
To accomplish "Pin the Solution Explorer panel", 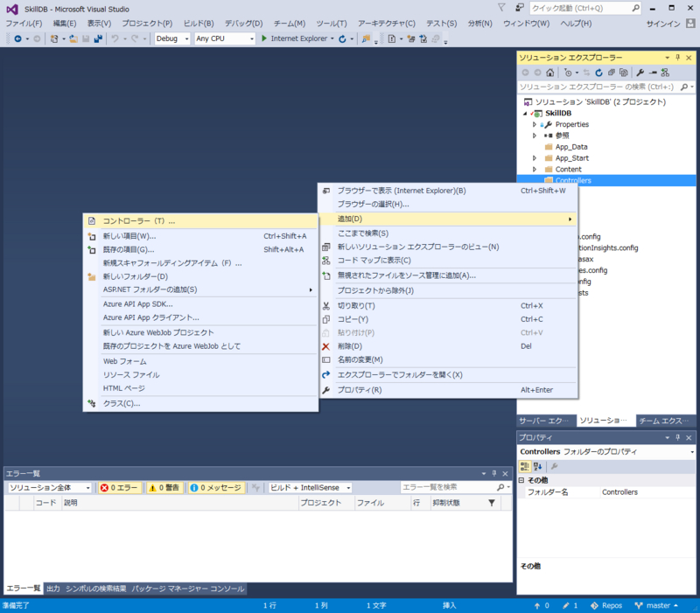I will pyautogui.click(x=677, y=58).
